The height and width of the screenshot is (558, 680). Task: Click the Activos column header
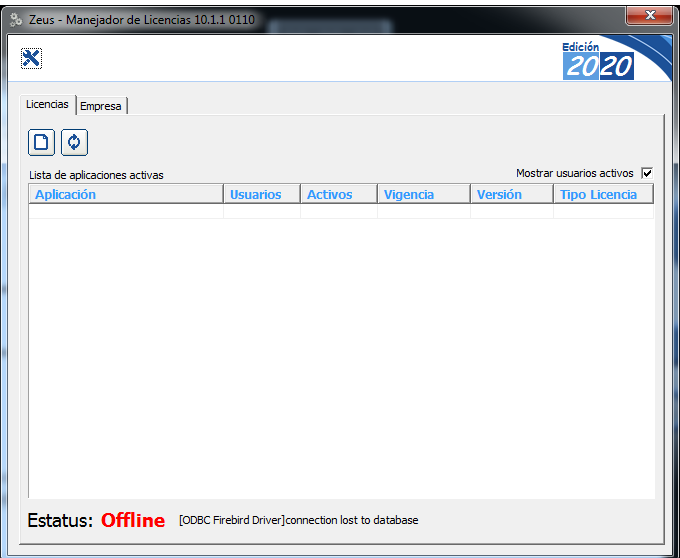point(330,195)
